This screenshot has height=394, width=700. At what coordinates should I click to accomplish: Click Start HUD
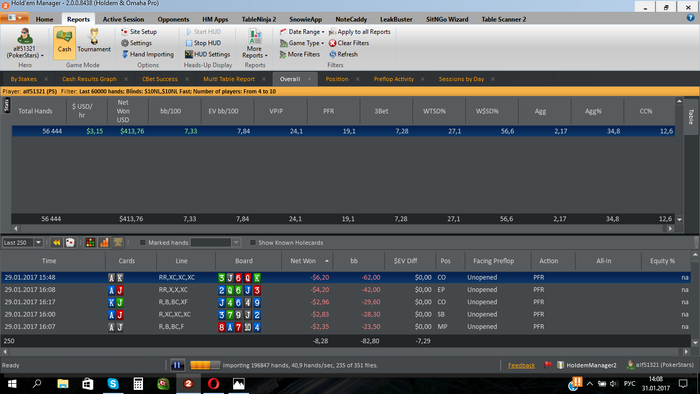pos(203,32)
